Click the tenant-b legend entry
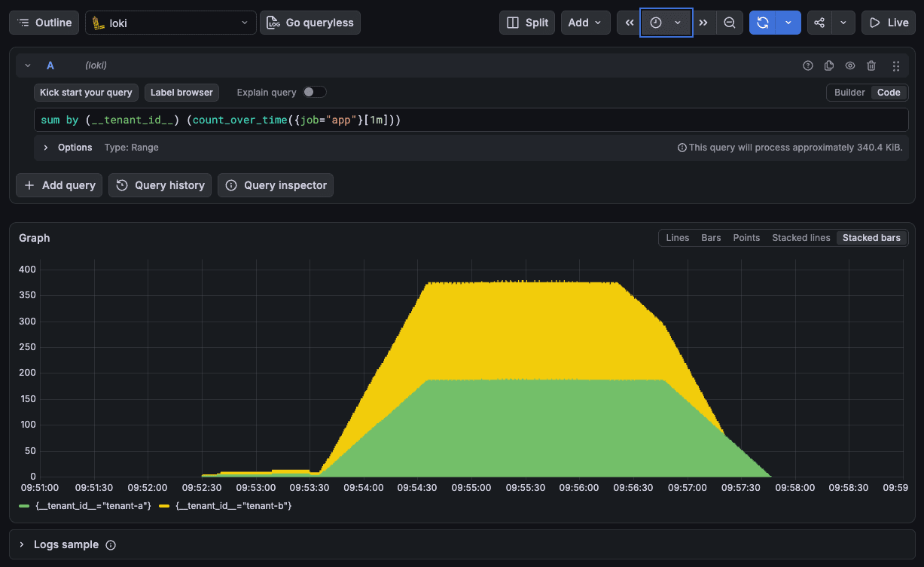Viewport: 924px width, 567px height. tap(233, 506)
